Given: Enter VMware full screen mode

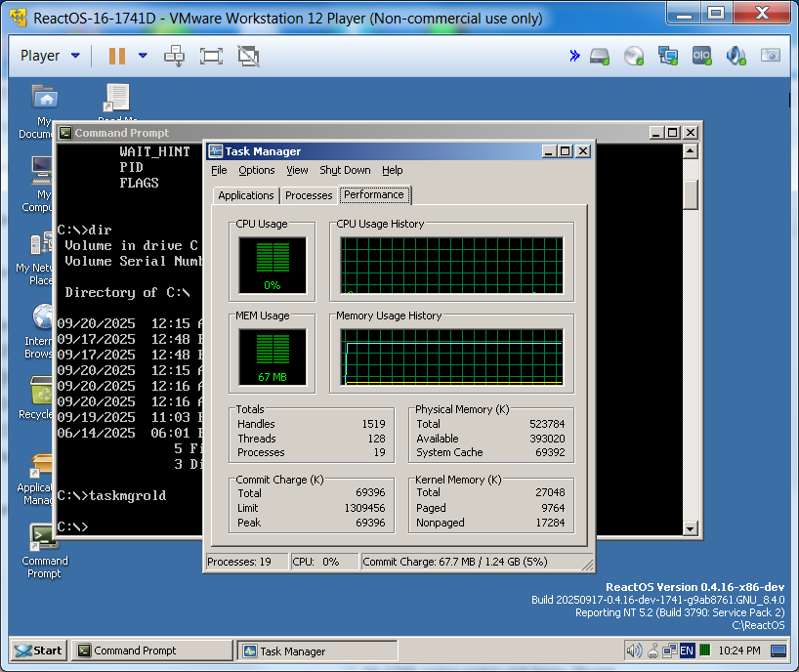Looking at the screenshot, I should click(x=211, y=56).
